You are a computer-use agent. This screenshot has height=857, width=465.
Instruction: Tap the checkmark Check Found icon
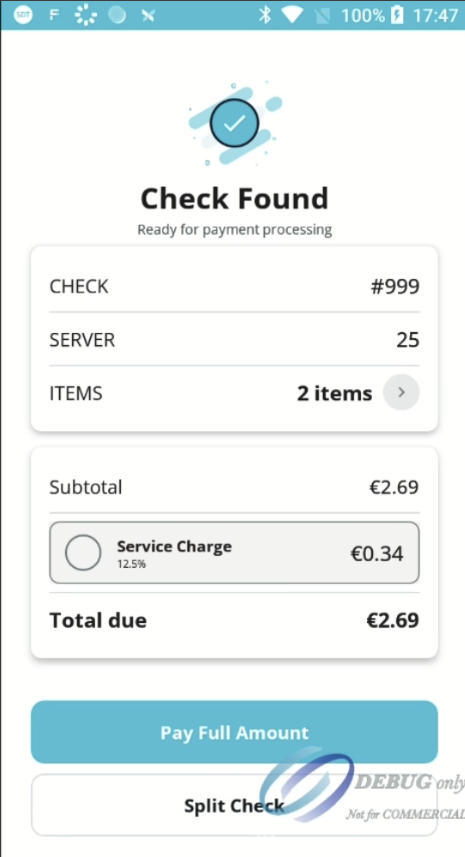234,123
